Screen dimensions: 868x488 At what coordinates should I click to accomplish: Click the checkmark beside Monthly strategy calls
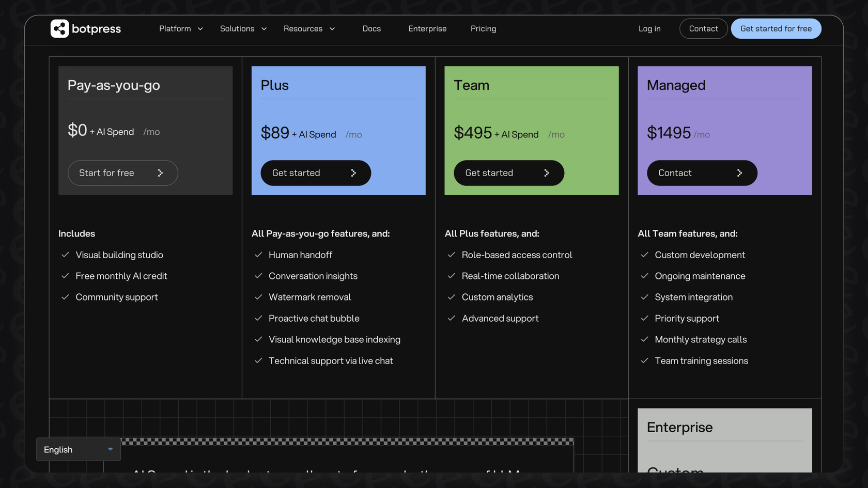coord(644,339)
